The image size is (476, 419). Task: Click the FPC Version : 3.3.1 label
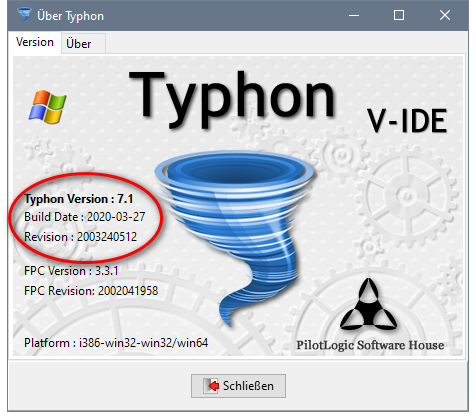pos(71,271)
